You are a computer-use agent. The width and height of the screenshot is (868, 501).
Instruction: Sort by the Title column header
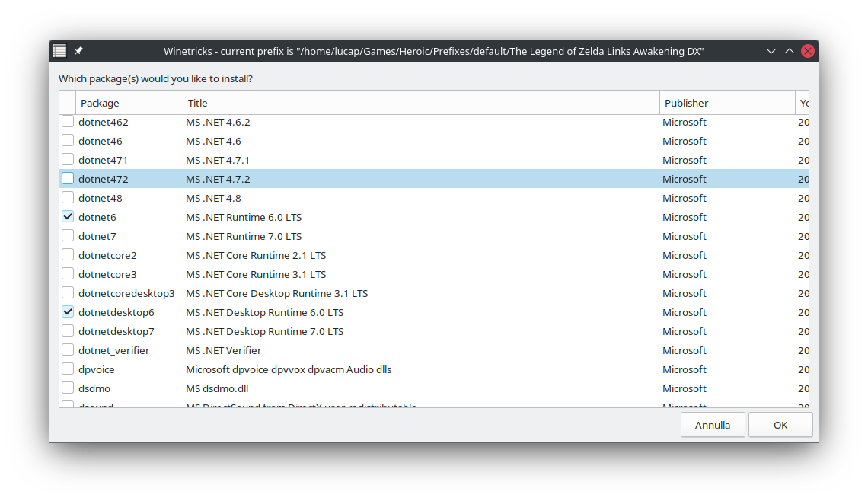[421, 103]
